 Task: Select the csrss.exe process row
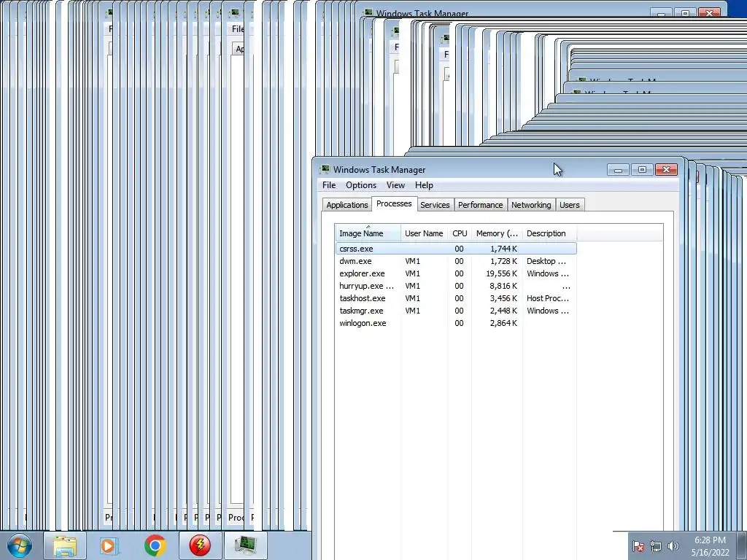(x=456, y=249)
